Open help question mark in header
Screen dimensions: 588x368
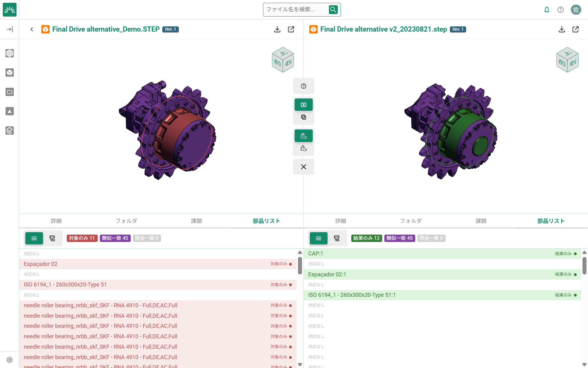[560, 10]
